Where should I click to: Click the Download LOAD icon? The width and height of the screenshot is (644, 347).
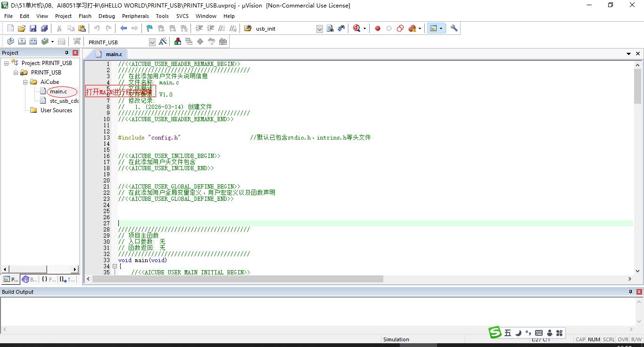(77, 41)
